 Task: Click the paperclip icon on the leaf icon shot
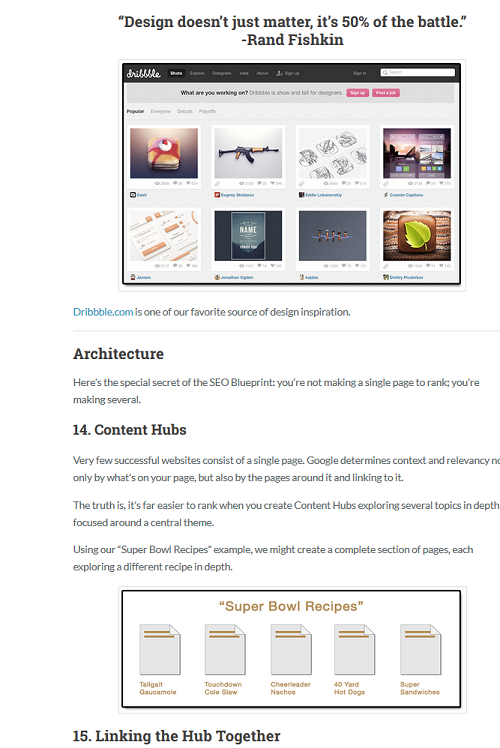tap(386, 266)
